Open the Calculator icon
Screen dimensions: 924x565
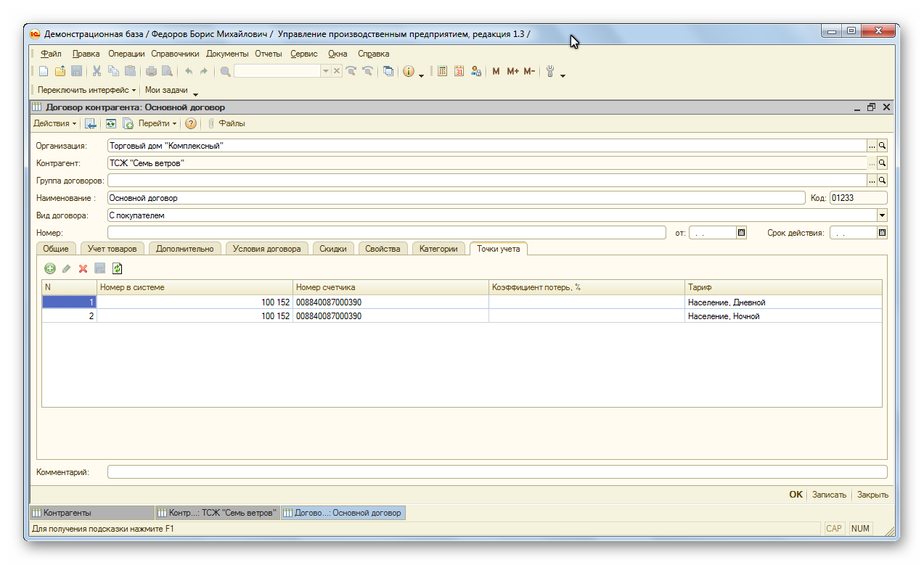point(442,71)
